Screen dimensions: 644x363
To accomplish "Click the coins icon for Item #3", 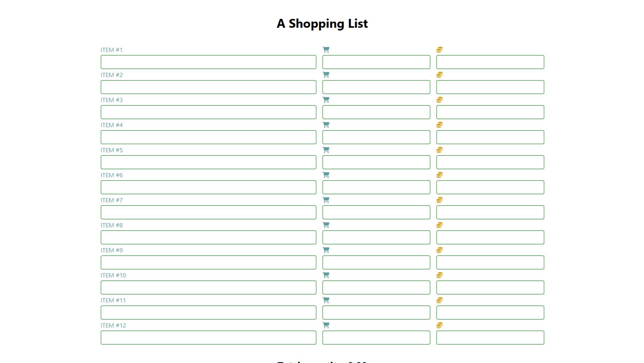I will 440,100.
